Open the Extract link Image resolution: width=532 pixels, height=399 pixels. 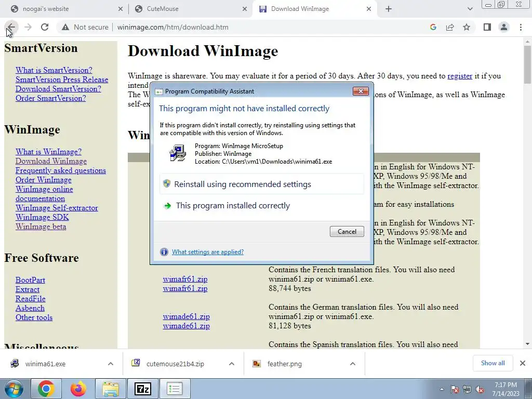pyautogui.click(x=28, y=289)
